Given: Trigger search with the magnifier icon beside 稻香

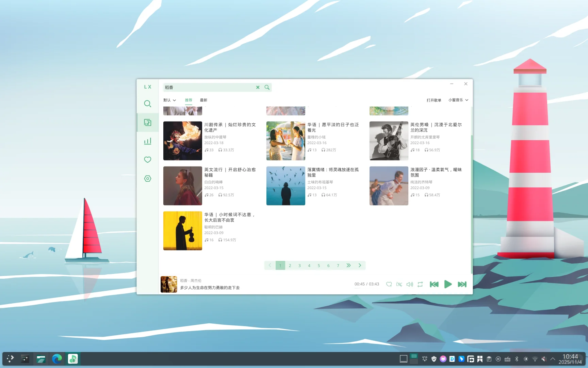Looking at the screenshot, I should [267, 87].
